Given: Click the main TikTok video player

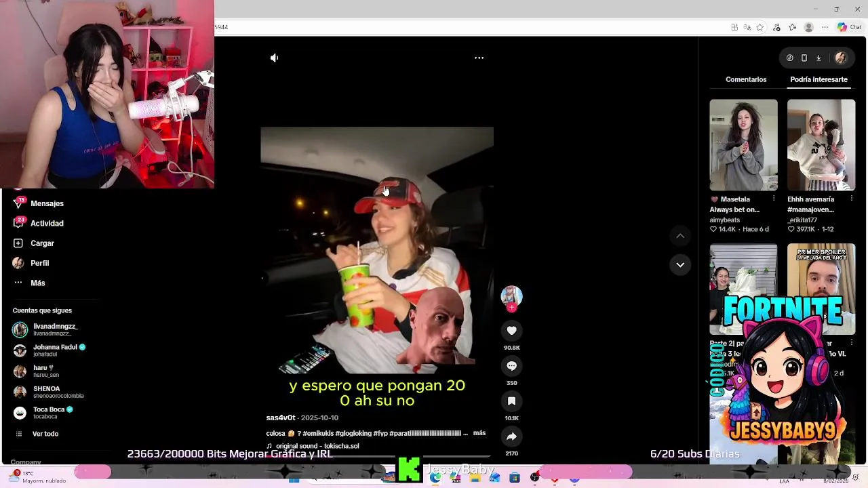Looking at the screenshot, I should click(x=377, y=250).
